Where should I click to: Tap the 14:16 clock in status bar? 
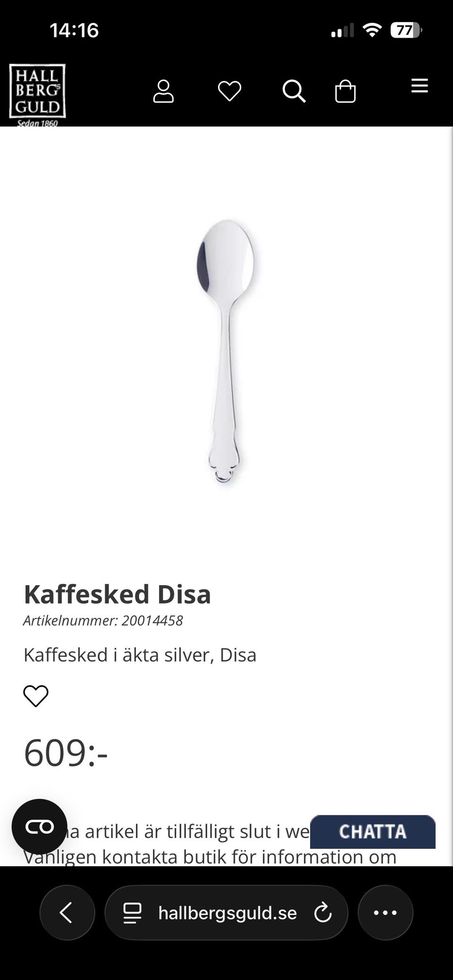pyautogui.click(x=74, y=31)
